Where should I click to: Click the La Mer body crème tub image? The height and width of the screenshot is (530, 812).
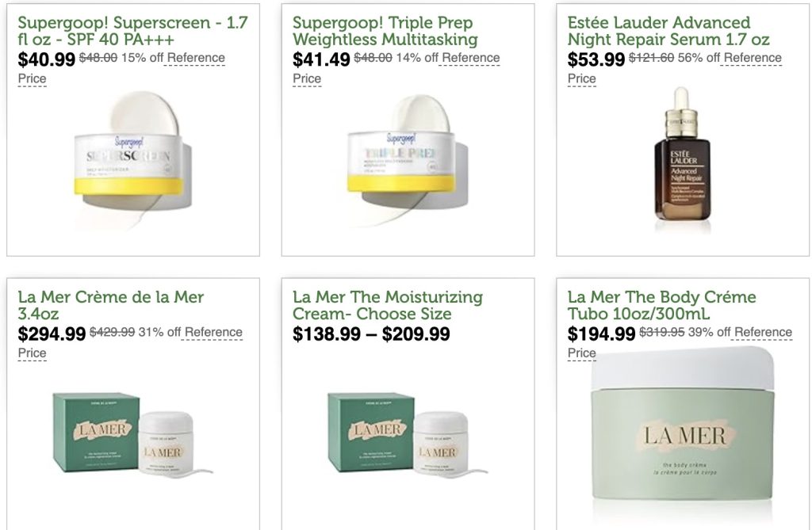683,425
